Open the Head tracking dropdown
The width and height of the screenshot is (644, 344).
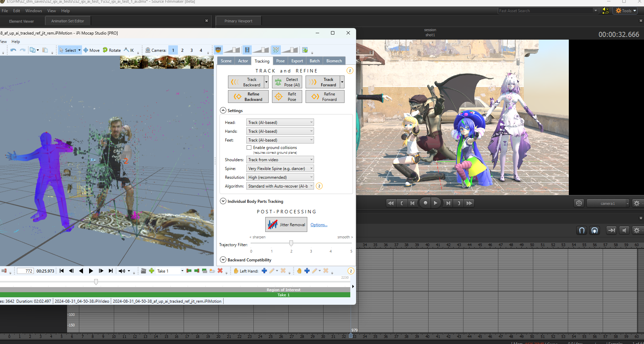click(x=280, y=123)
